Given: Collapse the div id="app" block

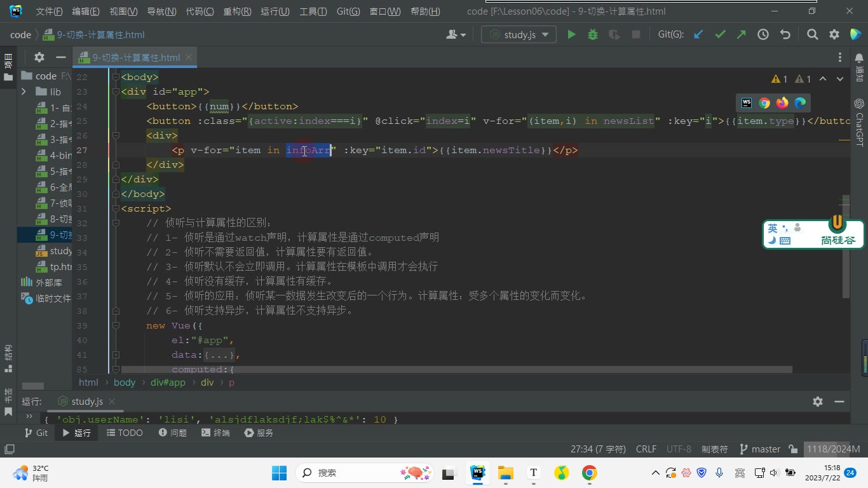Looking at the screenshot, I should pyautogui.click(x=116, y=91).
